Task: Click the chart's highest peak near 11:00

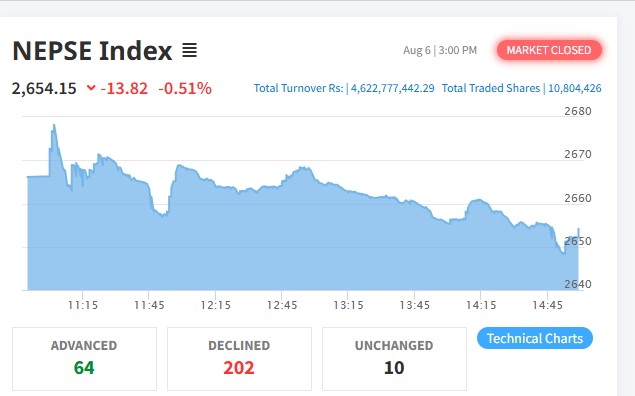Action: (54, 126)
